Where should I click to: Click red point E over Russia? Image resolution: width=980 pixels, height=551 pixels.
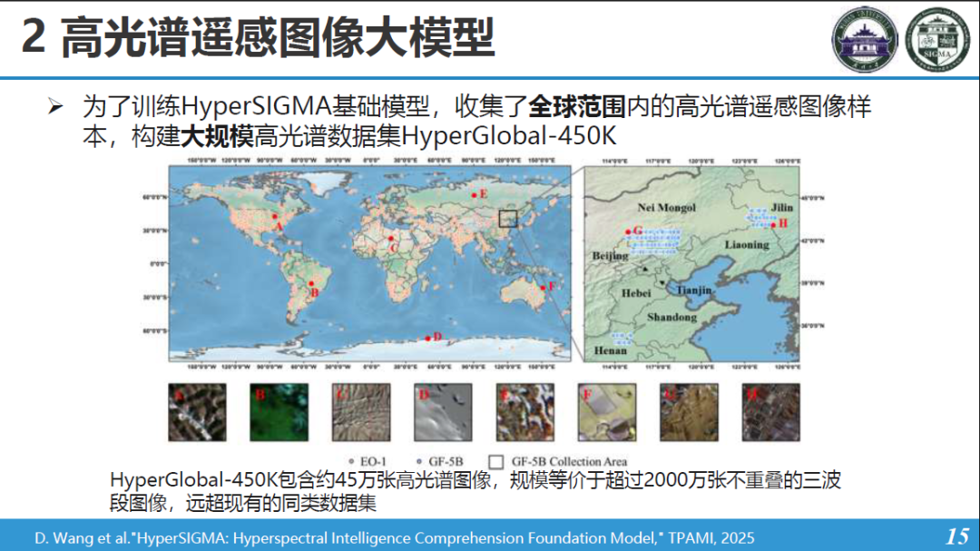pos(475,196)
